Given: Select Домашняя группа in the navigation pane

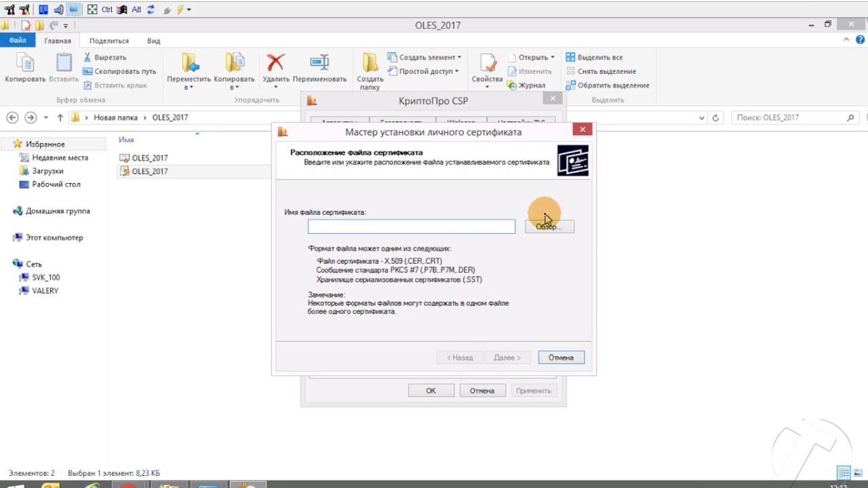Looking at the screenshot, I should point(58,211).
